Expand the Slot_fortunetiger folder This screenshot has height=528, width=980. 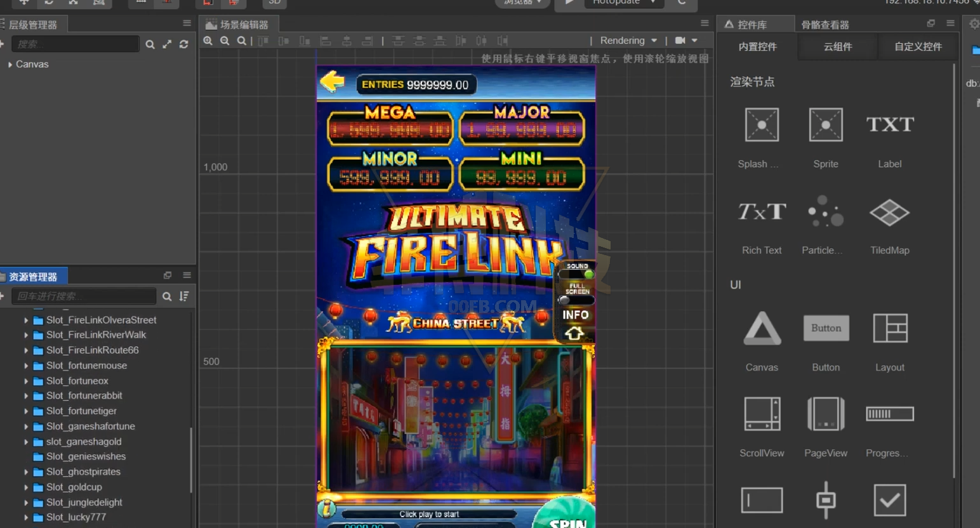click(26, 411)
